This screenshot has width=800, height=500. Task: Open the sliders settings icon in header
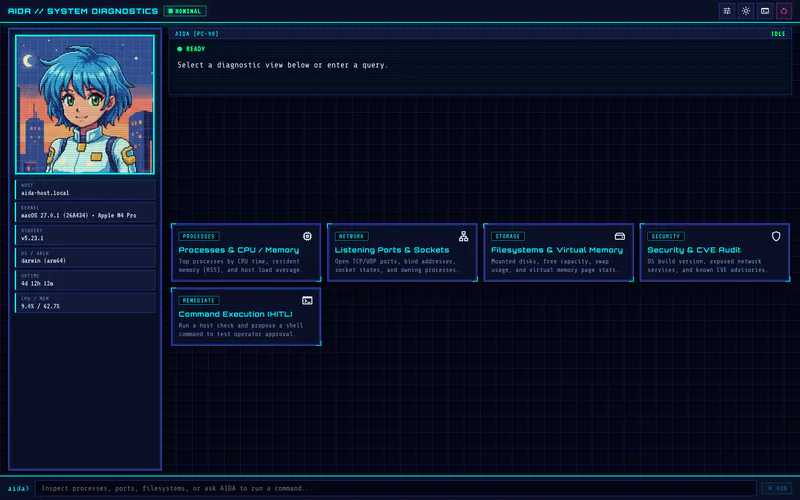click(x=727, y=11)
